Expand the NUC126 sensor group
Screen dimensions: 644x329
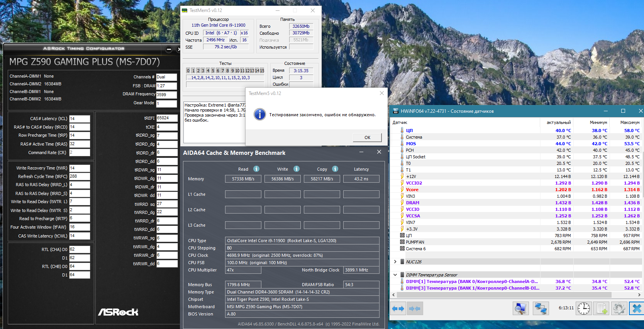click(x=395, y=262)
